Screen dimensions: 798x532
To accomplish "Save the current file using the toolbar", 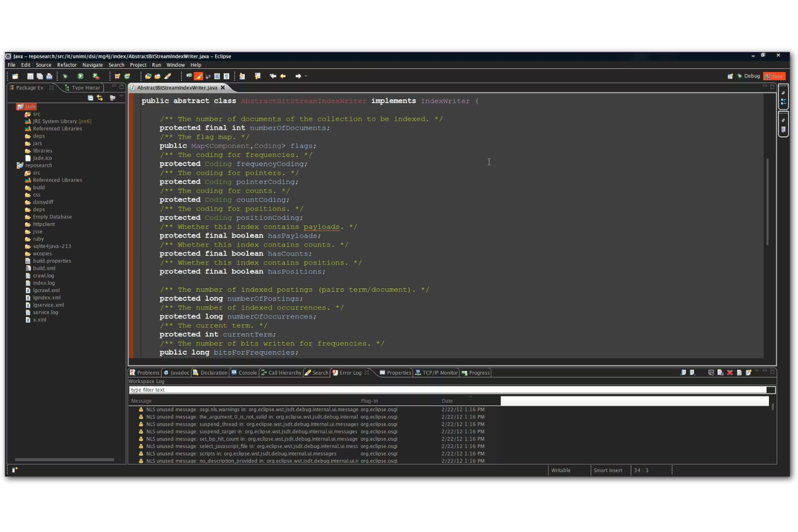I will pos(30,76).
